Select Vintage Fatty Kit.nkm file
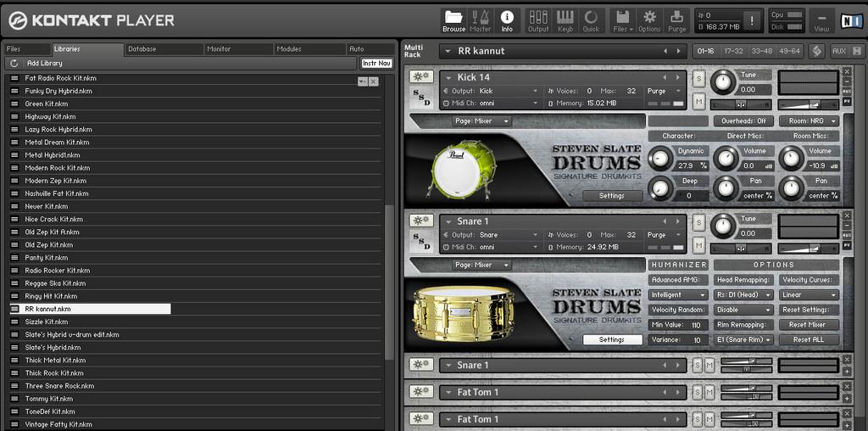The height and width of the screenshot is (431, 868). pos(58,424)
